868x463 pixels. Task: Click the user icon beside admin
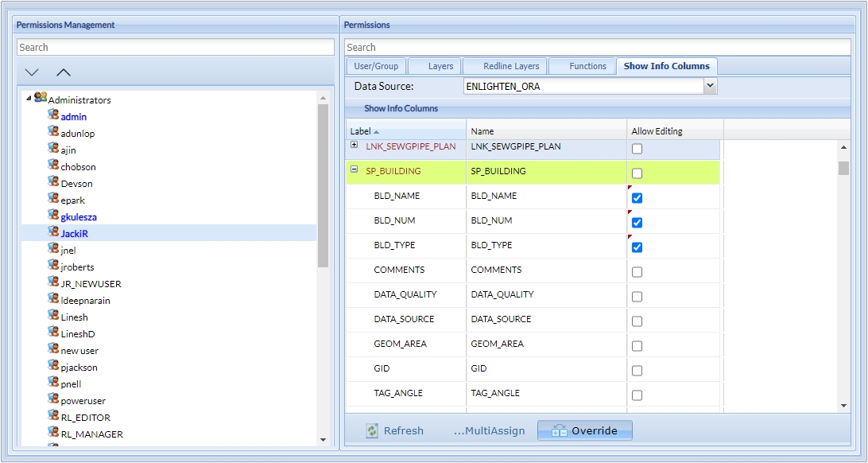(53, 115)
